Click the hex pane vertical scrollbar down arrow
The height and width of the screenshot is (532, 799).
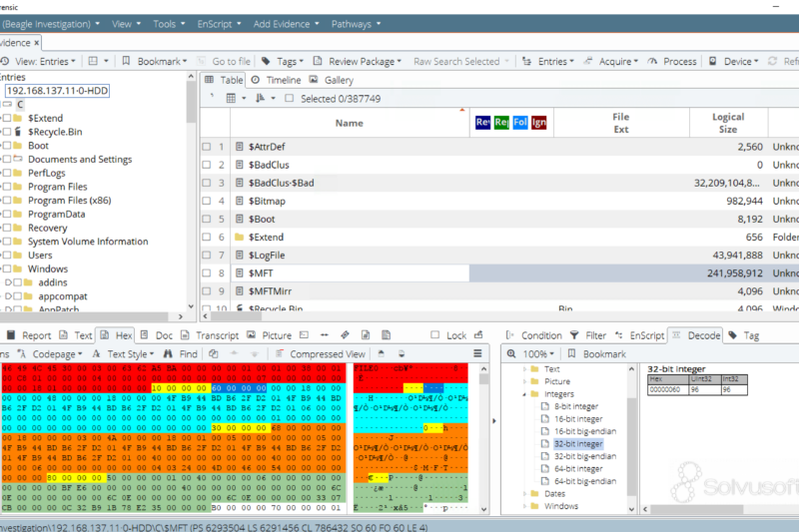pos(483,509)
